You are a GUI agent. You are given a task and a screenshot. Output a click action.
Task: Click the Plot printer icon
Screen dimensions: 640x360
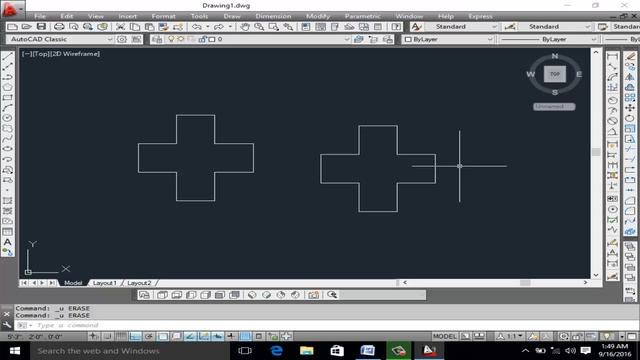click(59, 27)
